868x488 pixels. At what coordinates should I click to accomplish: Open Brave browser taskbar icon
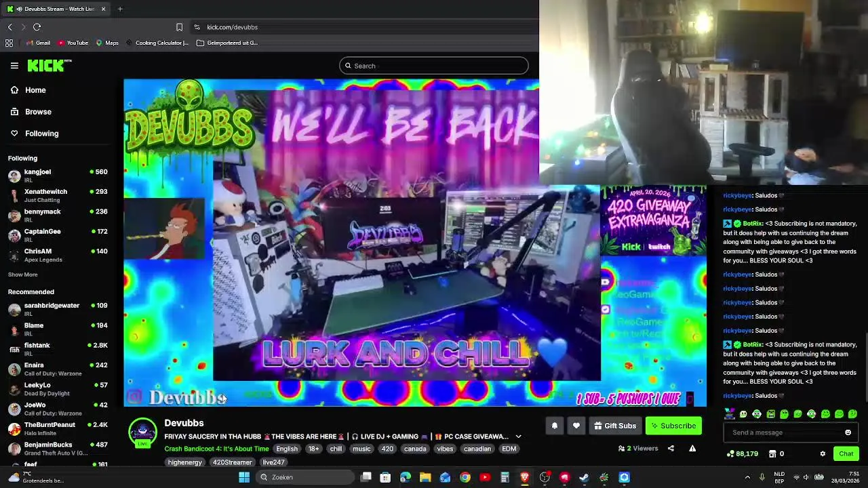pyautogui.click(x=524, y=477)
